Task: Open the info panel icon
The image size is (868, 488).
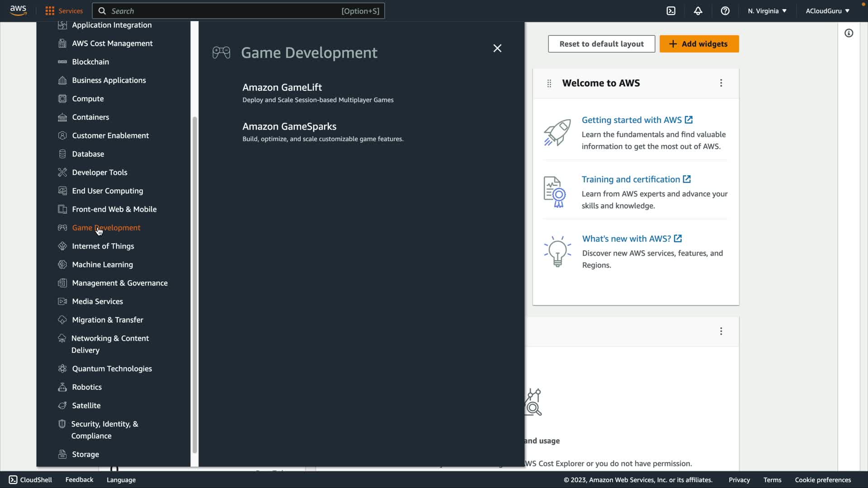Action: pyautogui.click(x=849, y=33)
